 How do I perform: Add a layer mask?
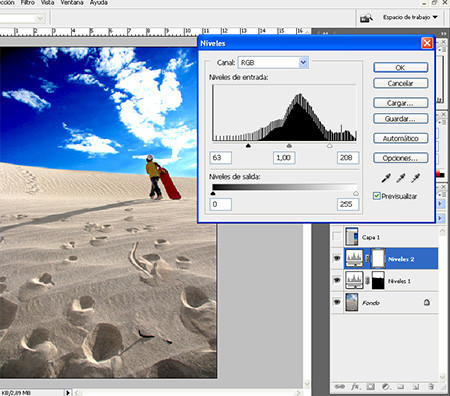tap(370, 387)
